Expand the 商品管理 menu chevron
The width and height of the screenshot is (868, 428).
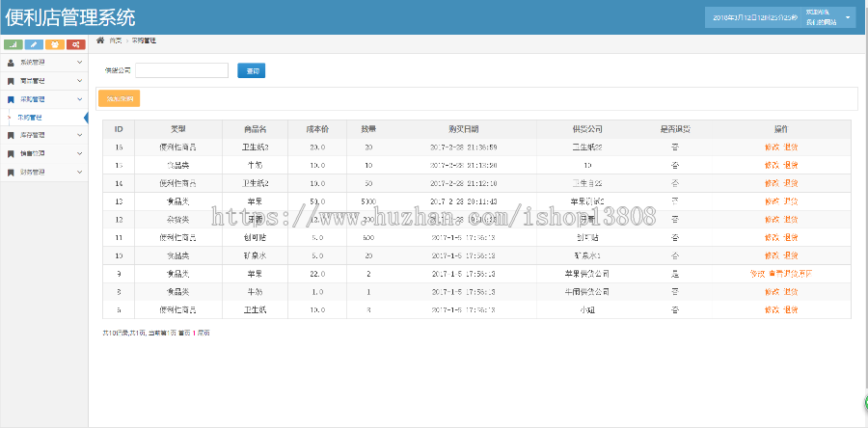(x=79, y=81)
